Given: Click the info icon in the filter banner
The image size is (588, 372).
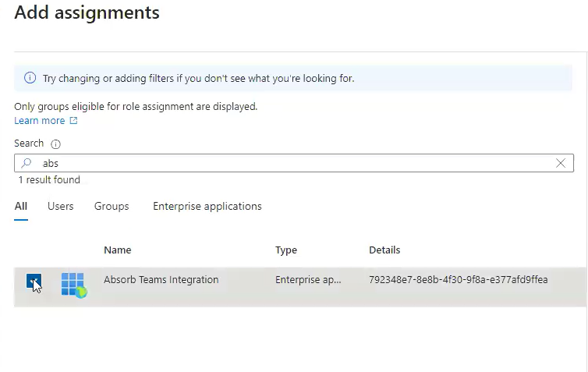Looking at the screenshot, I should point(30,78).
